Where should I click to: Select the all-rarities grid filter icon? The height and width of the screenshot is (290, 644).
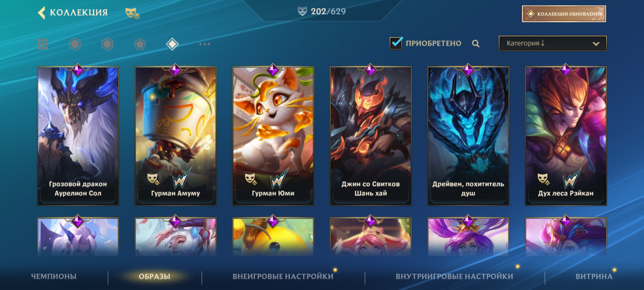pos(42,44)
